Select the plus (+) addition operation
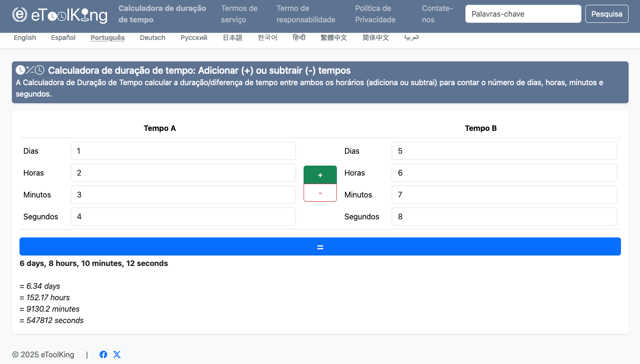The width and height of the screenshot is (640, 364). [x=320, y=175]
